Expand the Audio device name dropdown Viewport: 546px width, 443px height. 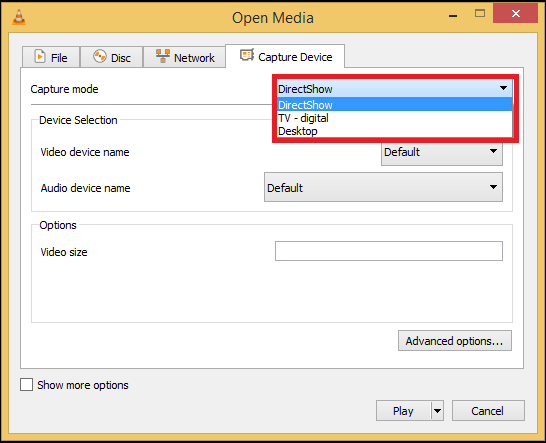pos(383,187)
